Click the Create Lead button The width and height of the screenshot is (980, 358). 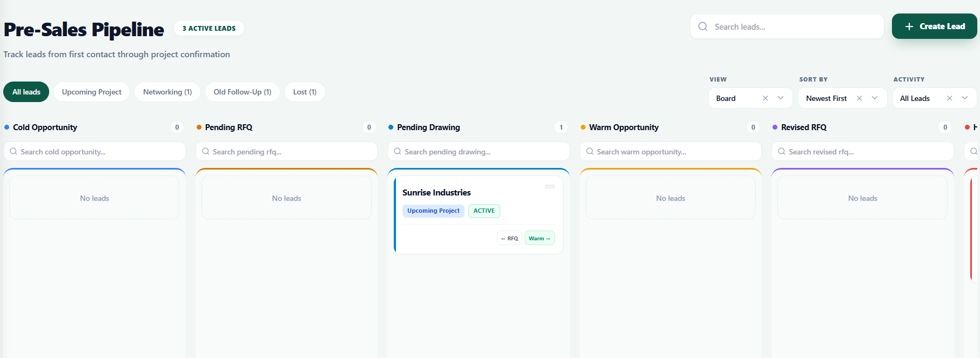pyautogui.click(x=934, y=26)
